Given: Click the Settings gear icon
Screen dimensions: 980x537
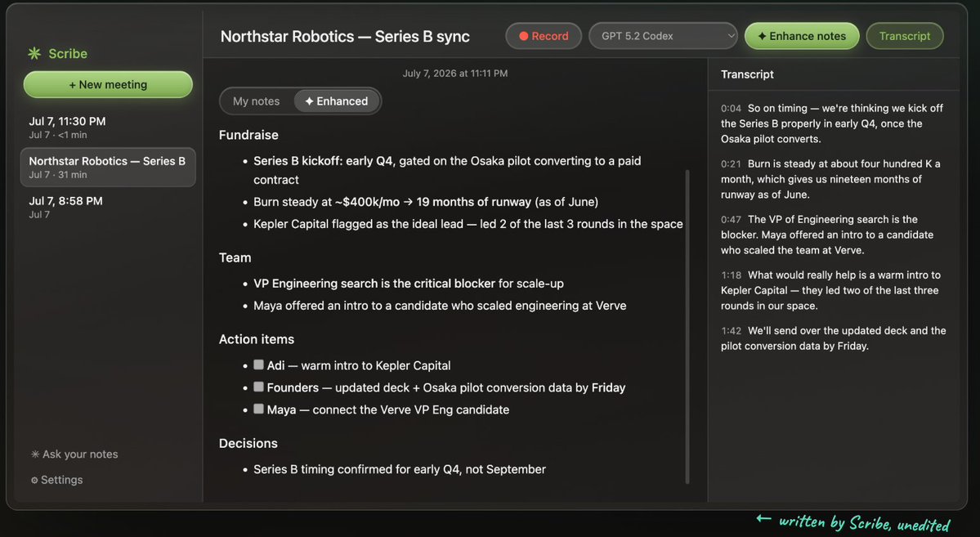Looking at the screenshot, I should point(34,480).
